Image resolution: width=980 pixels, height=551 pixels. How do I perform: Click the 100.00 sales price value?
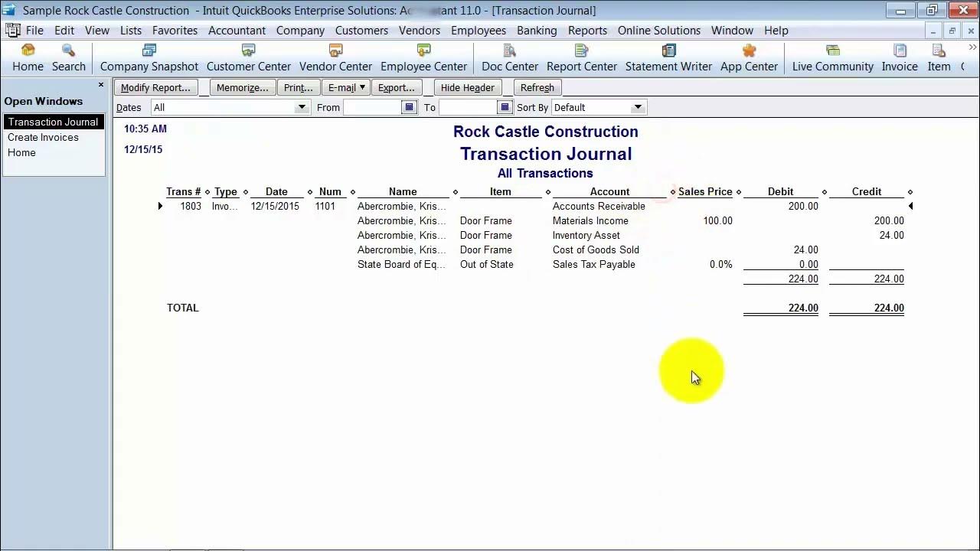718,220
